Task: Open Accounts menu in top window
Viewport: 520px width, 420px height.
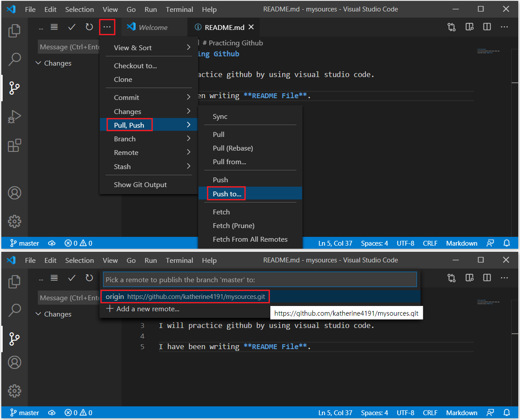Action: click(14, 193)
